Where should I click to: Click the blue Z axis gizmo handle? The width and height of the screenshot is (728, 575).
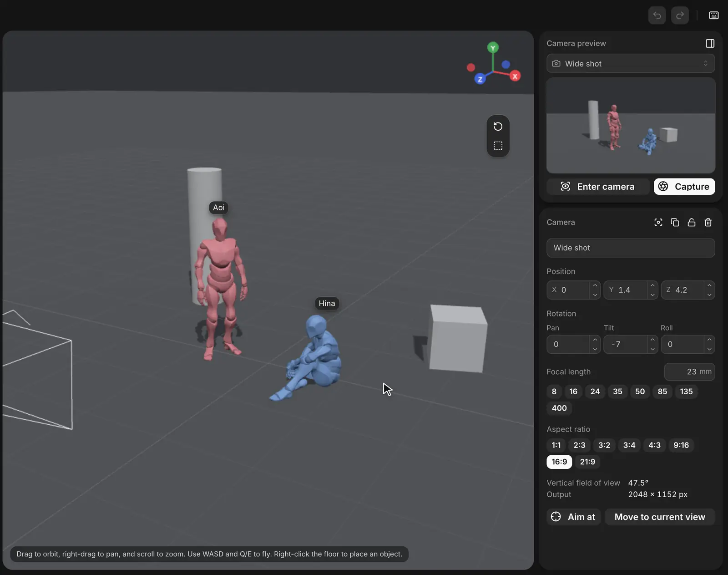(x=480, y=79)
